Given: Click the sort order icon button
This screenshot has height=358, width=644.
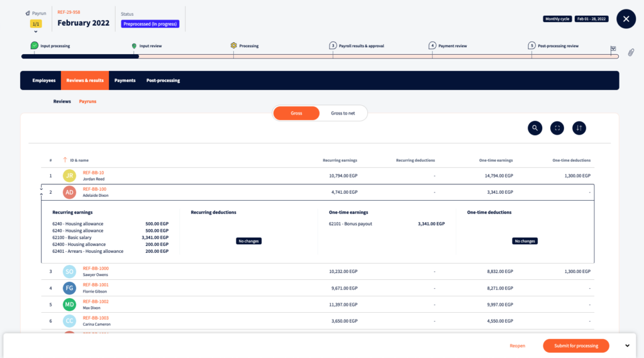Looking at the screenshot, I should (x=579, y=128).
